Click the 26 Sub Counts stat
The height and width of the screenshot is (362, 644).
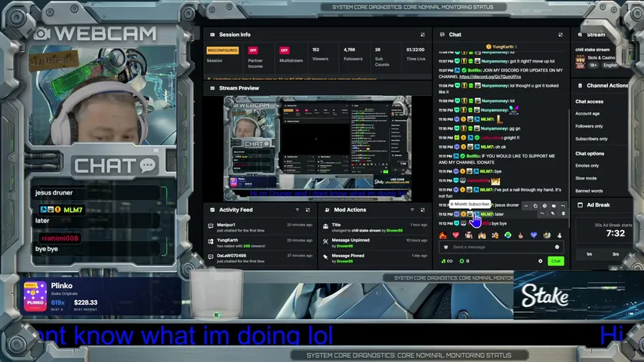point(381,57)
